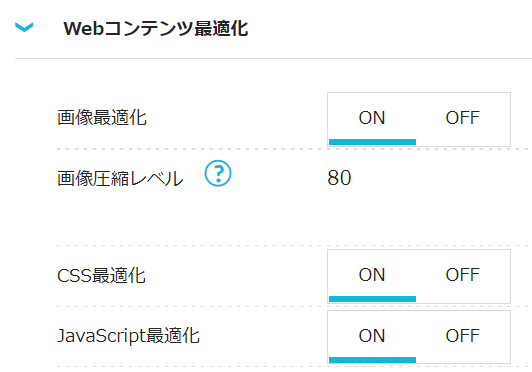This screenshot has width=532, height=372.
Task: Click the 画像最適化 row label
Action: (x=102, y=118)
